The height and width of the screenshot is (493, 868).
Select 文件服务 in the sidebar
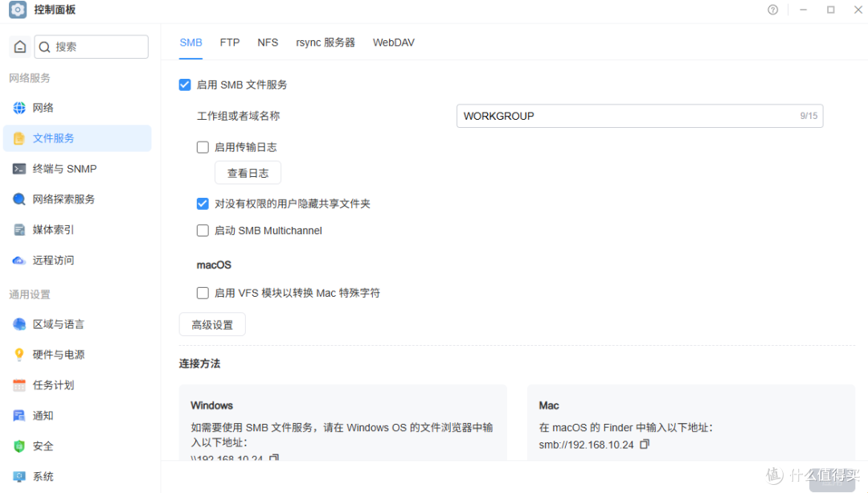coord(77,138)
